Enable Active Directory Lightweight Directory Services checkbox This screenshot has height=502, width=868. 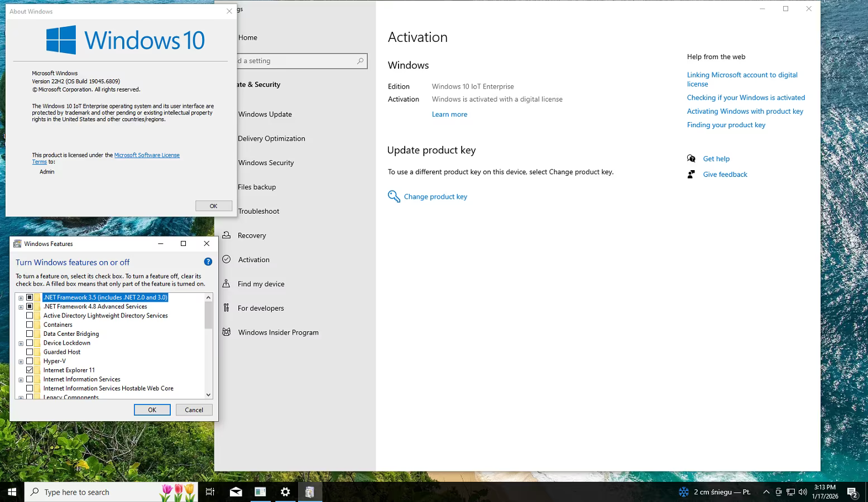[30, 316]
